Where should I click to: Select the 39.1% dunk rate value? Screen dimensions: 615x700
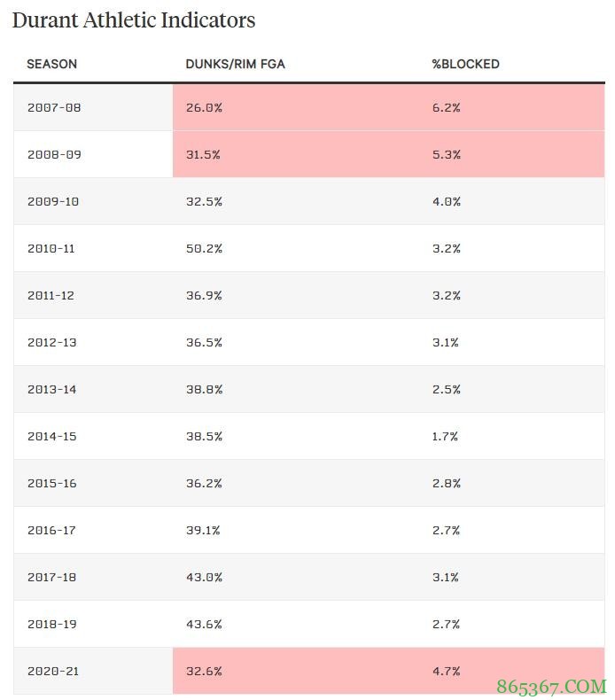click(x=203, y=530)
